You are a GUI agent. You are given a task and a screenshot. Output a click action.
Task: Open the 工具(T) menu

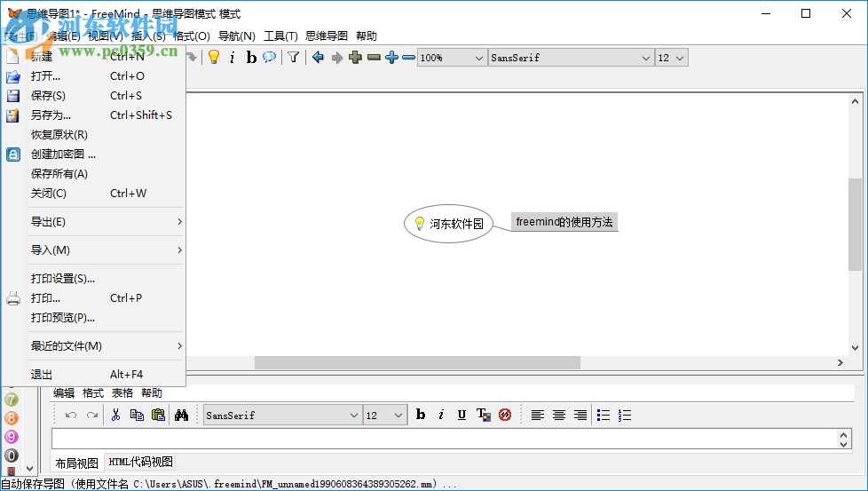(x=280, y=36)
